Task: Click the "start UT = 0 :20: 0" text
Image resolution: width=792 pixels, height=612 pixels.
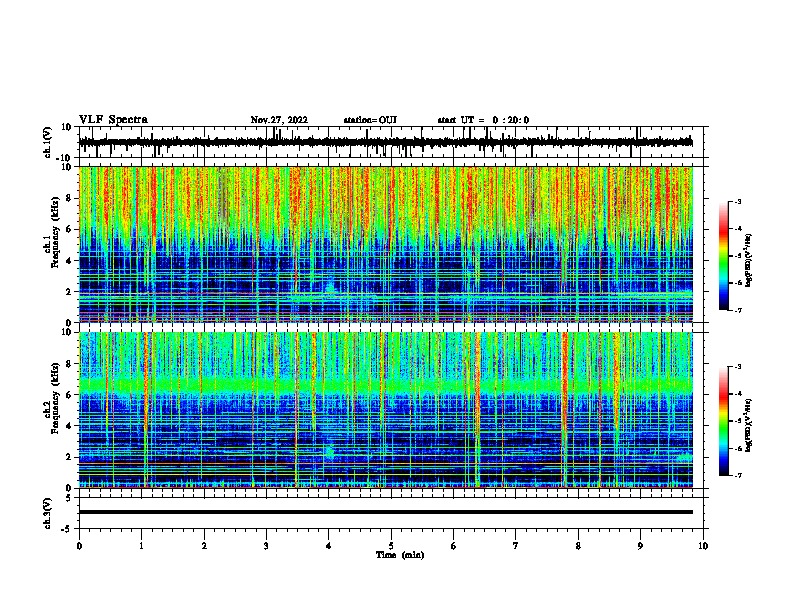Action: (x=483, y=120)
